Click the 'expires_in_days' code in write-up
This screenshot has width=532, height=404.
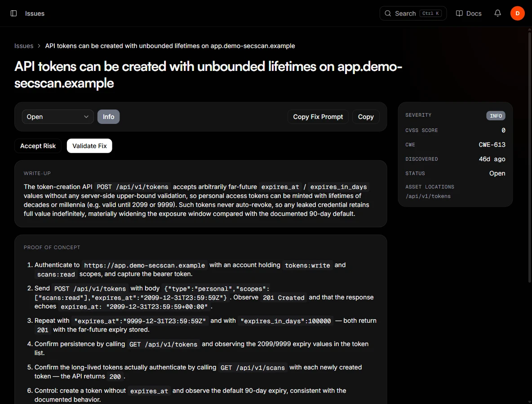pos(338,187)
